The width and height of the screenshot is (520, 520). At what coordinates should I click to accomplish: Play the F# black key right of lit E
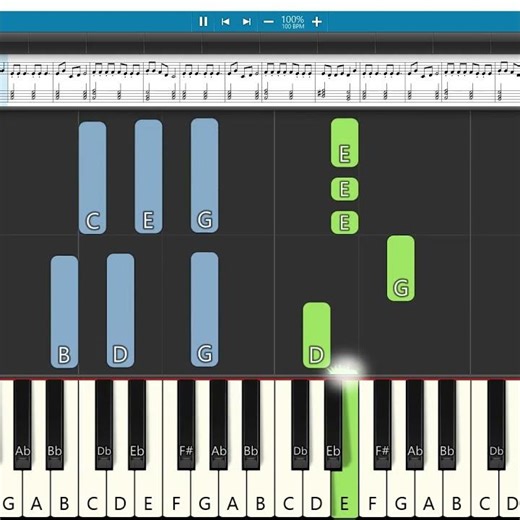click(x=382, y=425)
